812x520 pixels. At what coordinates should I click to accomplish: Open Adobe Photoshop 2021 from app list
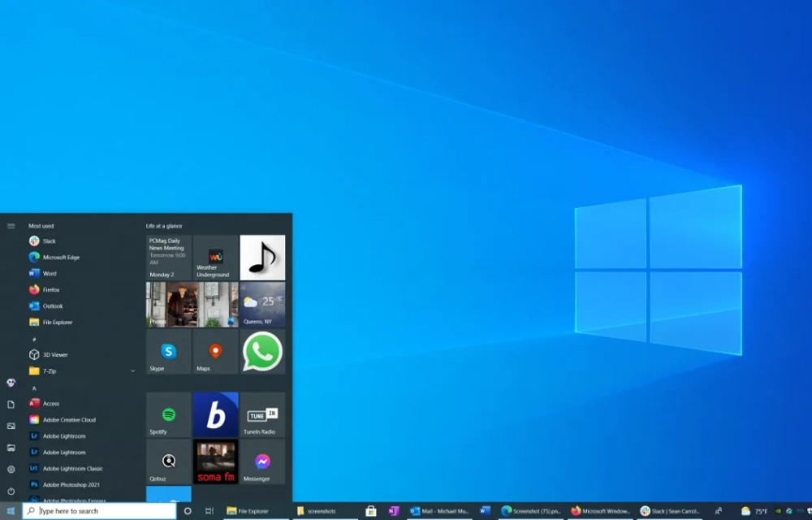click(x=71, y=485)
